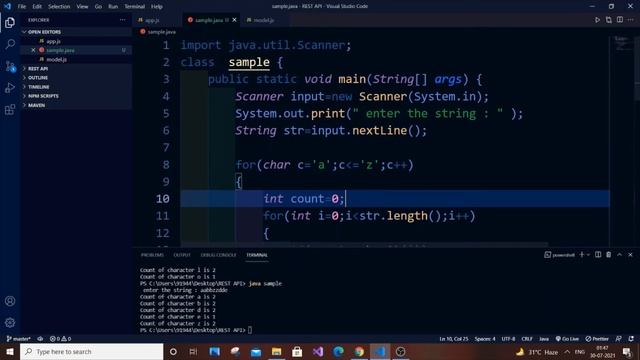Collapse the Open Editors section
The height and width of the screenshot is (360, 640).
[76, 32]
